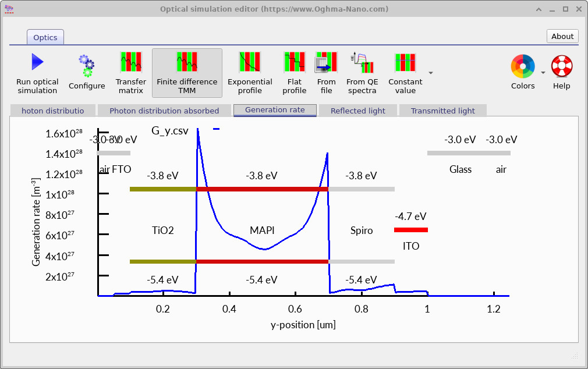This screenshot has width=588, height=369.
Task: Select the Generation rate tab
Action: pos(275,110)
